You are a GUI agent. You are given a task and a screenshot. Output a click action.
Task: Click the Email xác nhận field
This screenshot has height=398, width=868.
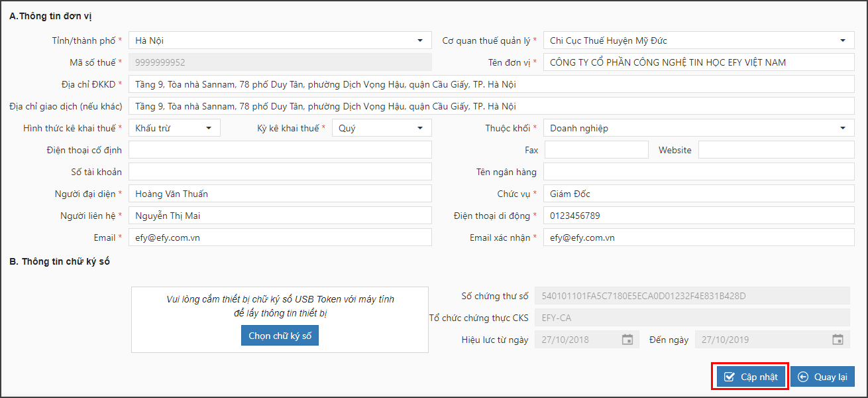pos(698,237)
